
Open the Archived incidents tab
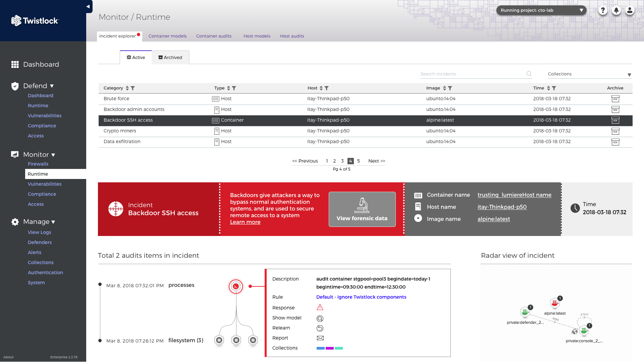point(170,57)
